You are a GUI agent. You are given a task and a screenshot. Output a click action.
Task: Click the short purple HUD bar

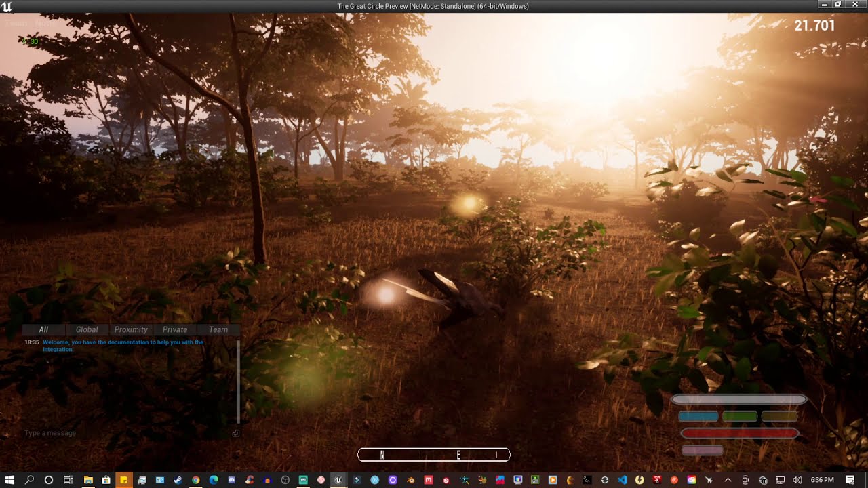702,450
